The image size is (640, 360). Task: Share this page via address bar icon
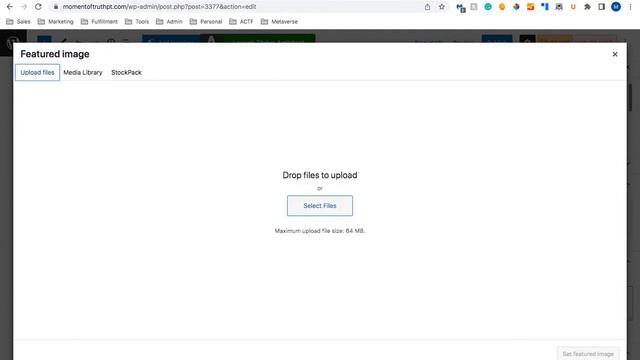pyautogui.click(x=427, y=7)
